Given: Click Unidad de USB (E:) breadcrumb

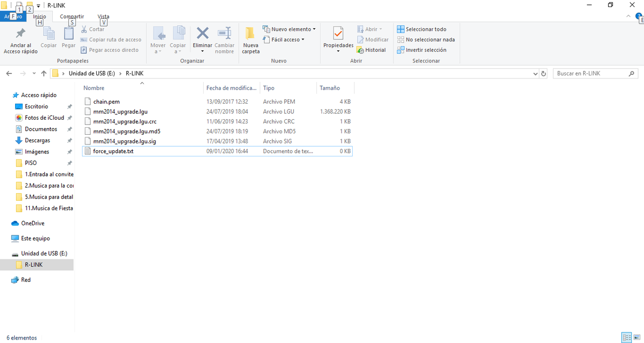Looking at the screenshot, I should pos(92,73).
